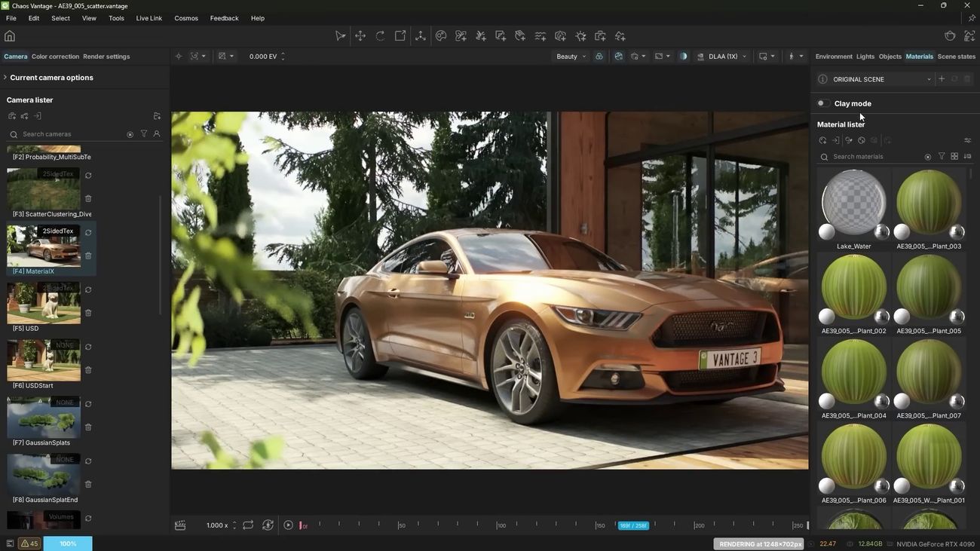
Task: Select the arrow selection tool in toolbar
Action: pyautogui.click(x=340, y=36)
